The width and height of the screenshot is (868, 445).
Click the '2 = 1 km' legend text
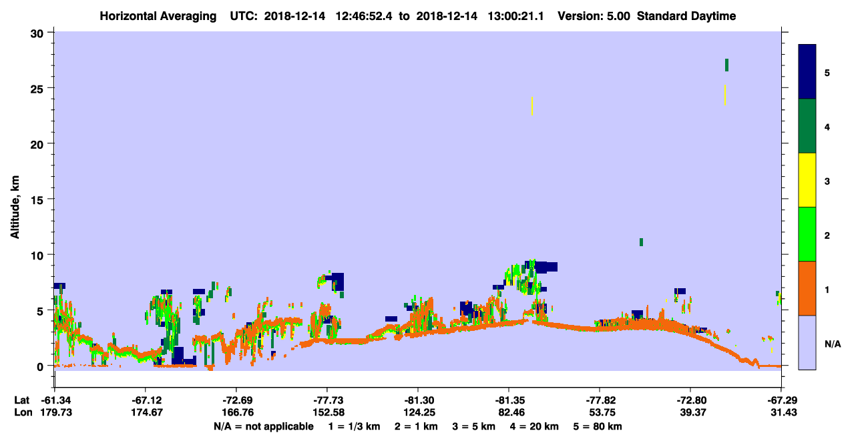click(416, 426)
